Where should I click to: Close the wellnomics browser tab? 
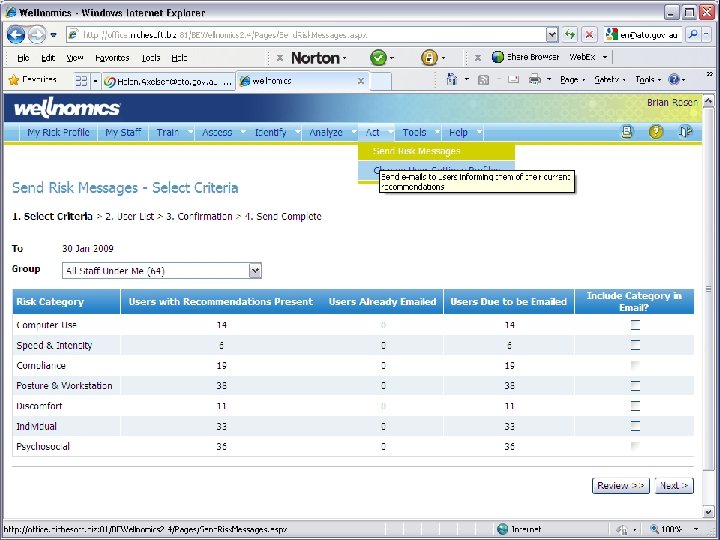click(x=361, y=81)
